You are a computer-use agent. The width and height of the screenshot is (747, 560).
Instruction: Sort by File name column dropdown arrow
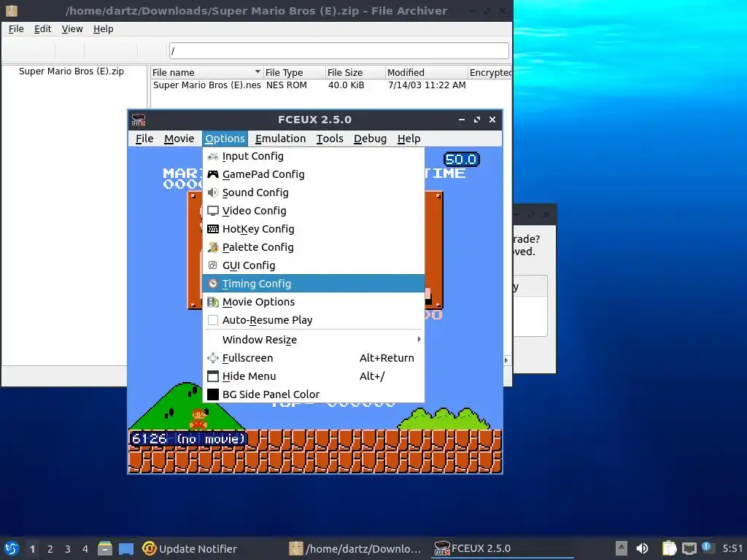click(258, 72)
